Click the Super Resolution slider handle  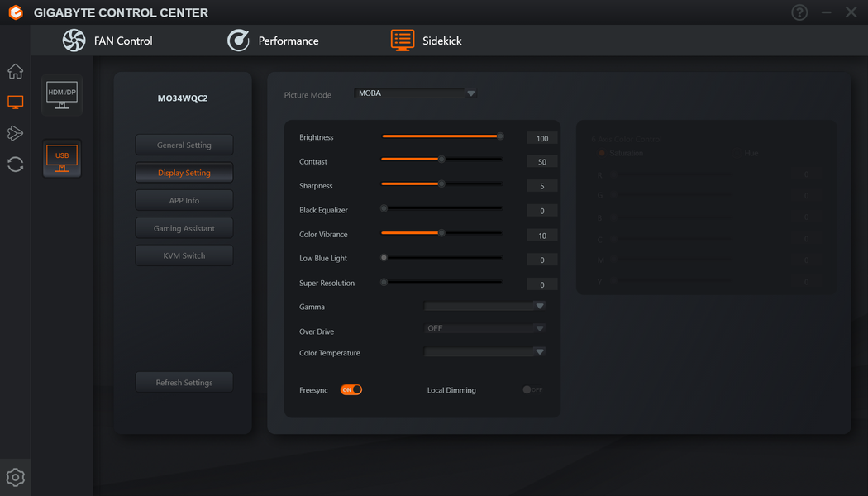point(384,283)
